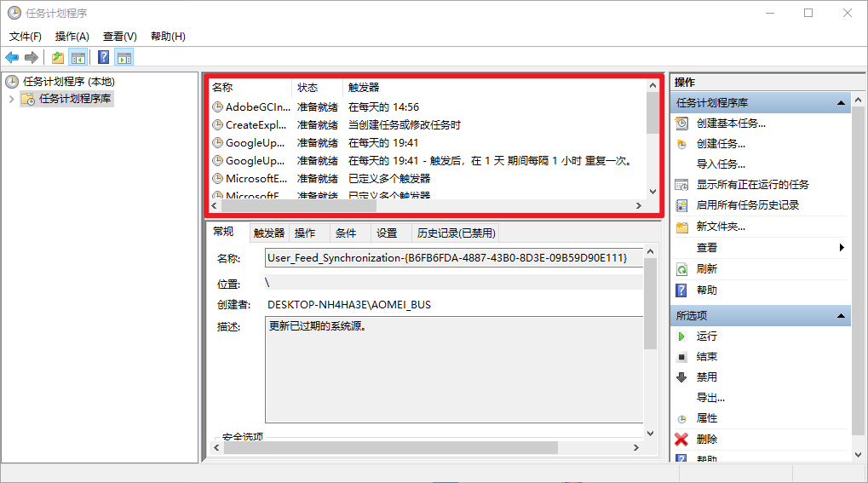Collapse the 任务计划程序库 actions section header arrow

pyautogui.click(x=841, y=103)
